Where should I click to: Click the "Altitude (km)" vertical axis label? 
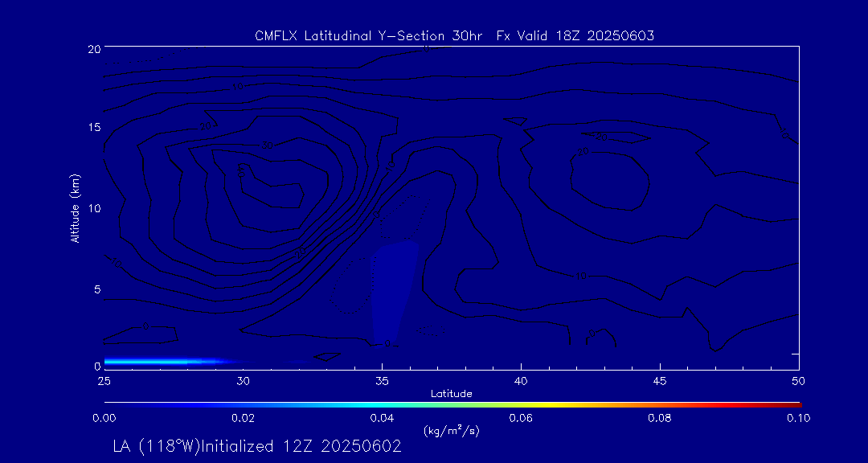coord(75,209)
